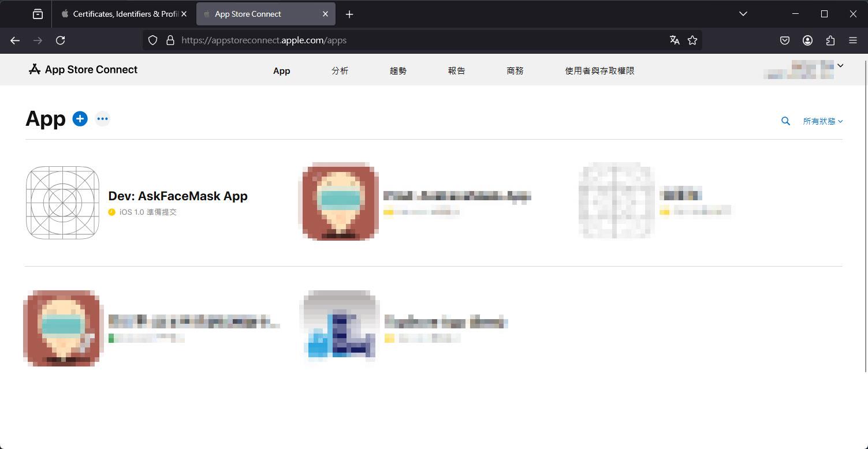Switch to the Certificates, Identifiers & Profiles tab
This screenshot has width=868, height=449.
point(124,14)
